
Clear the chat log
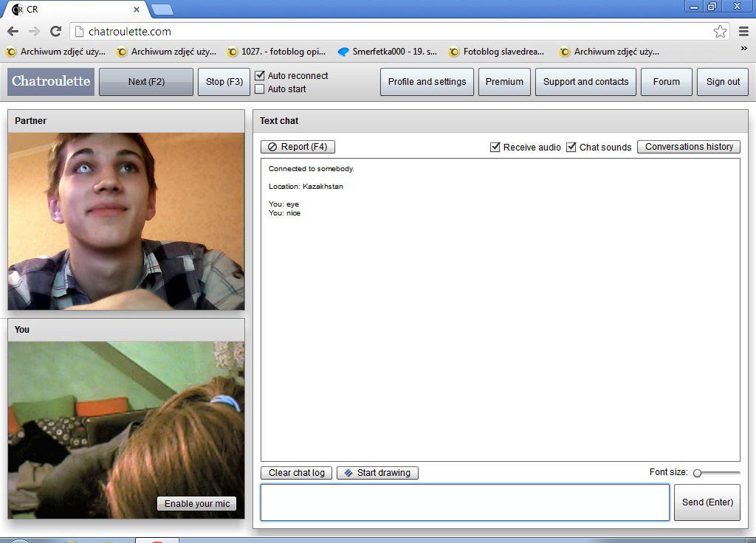click(x=297, y=473)
